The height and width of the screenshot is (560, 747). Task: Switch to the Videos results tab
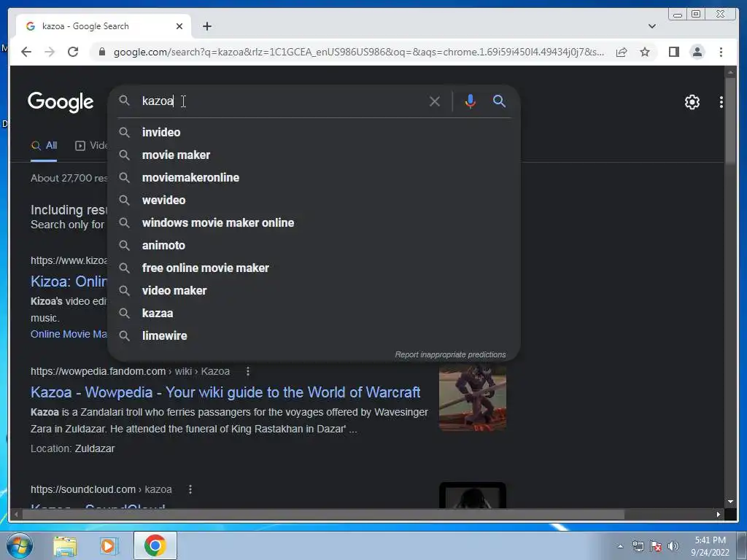[x=91, y=146]
